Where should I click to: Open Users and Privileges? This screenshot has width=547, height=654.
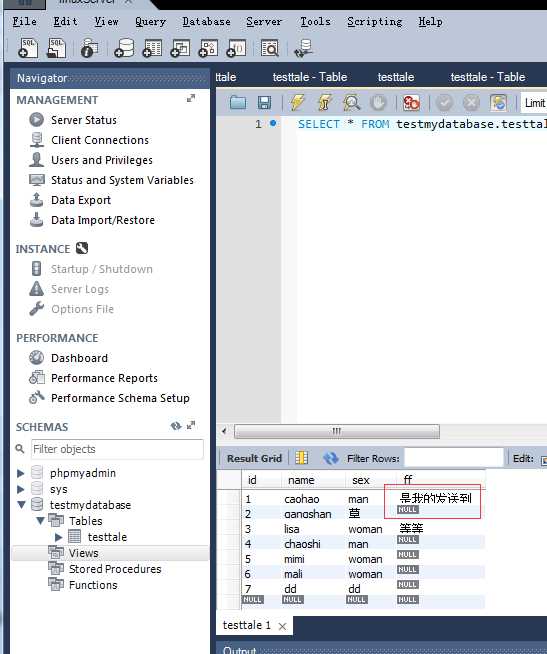tap(102, 160)
